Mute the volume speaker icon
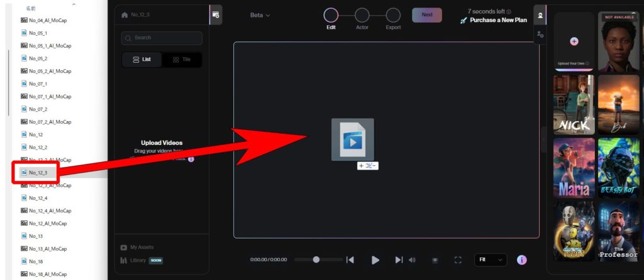The width and height of the screenshot is (644, 280). click(413, 260)
